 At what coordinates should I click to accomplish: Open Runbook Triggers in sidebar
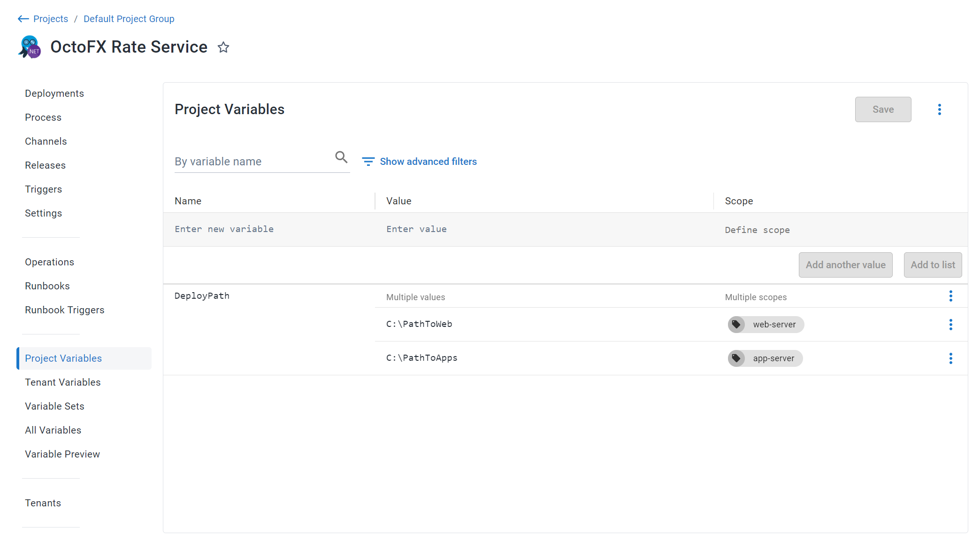[x=64, y=310]
